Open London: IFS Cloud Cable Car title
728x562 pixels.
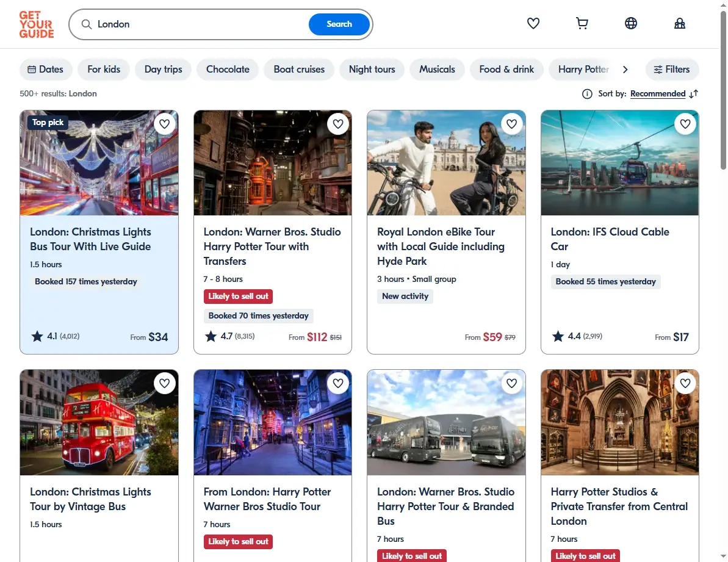[610, 239]
